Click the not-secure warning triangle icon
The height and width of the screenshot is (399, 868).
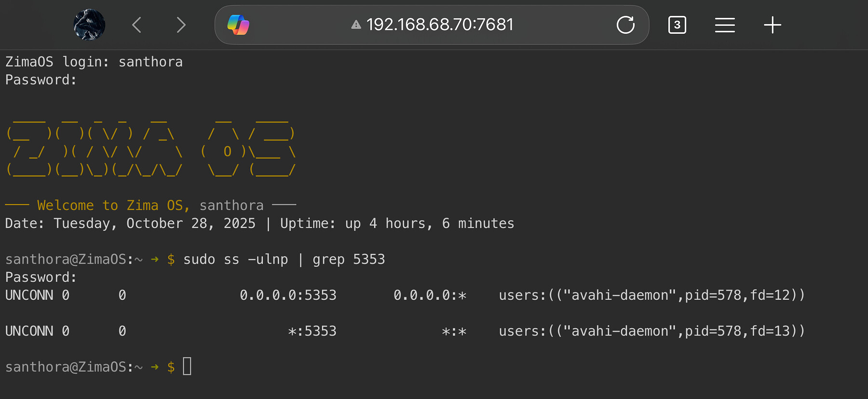tap(356, 25)
